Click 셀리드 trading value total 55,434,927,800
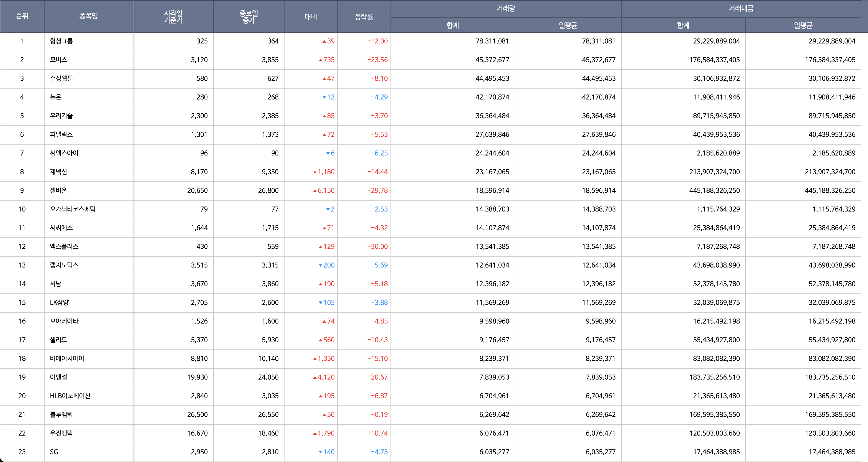868x462 pixels. coord(716,340)
